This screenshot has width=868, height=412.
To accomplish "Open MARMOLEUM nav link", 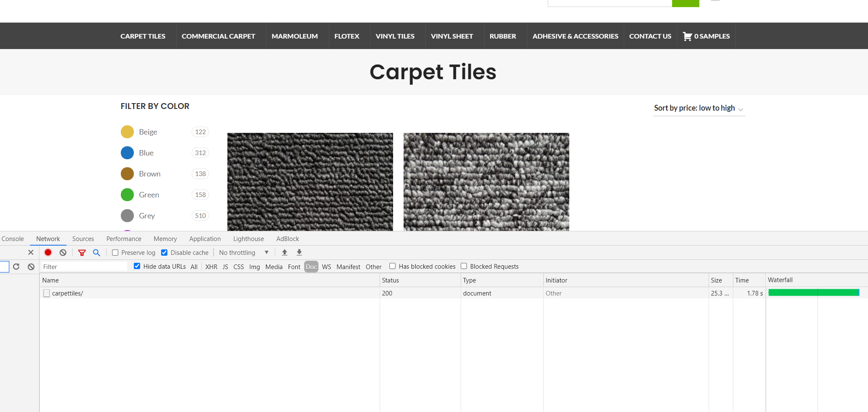I will (295, 36).
